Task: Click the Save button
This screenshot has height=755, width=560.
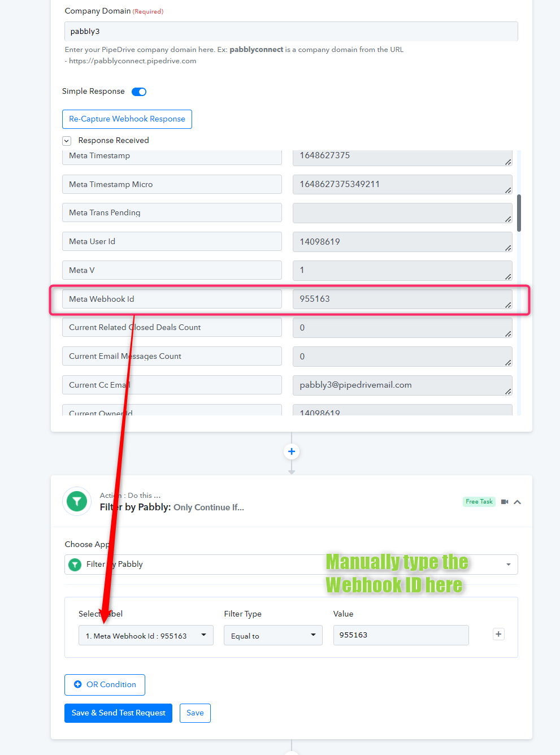Action: 195,713
